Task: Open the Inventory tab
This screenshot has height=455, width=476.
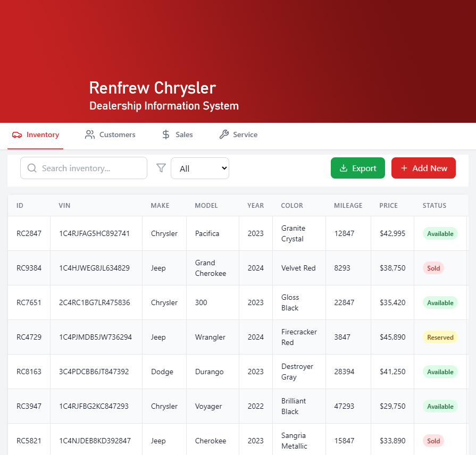Action: pyautogui.click(x=36, y=135)
